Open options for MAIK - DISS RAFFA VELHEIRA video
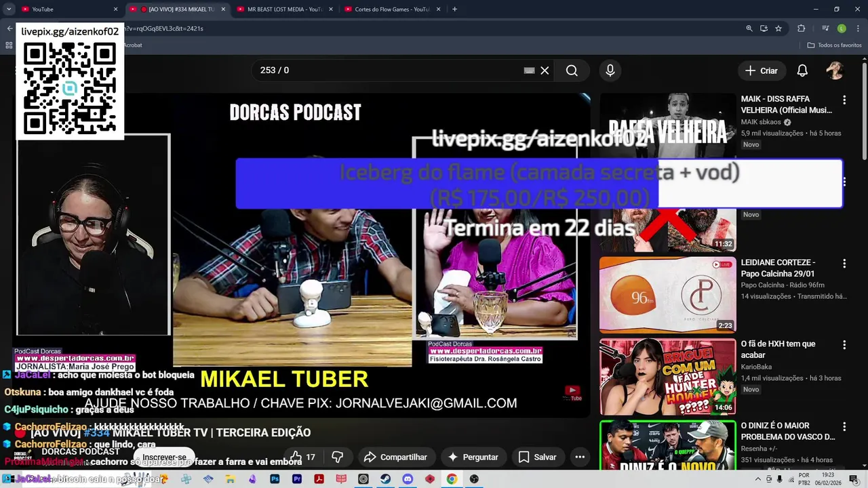 pyautogui.click(x=844, y=100)
